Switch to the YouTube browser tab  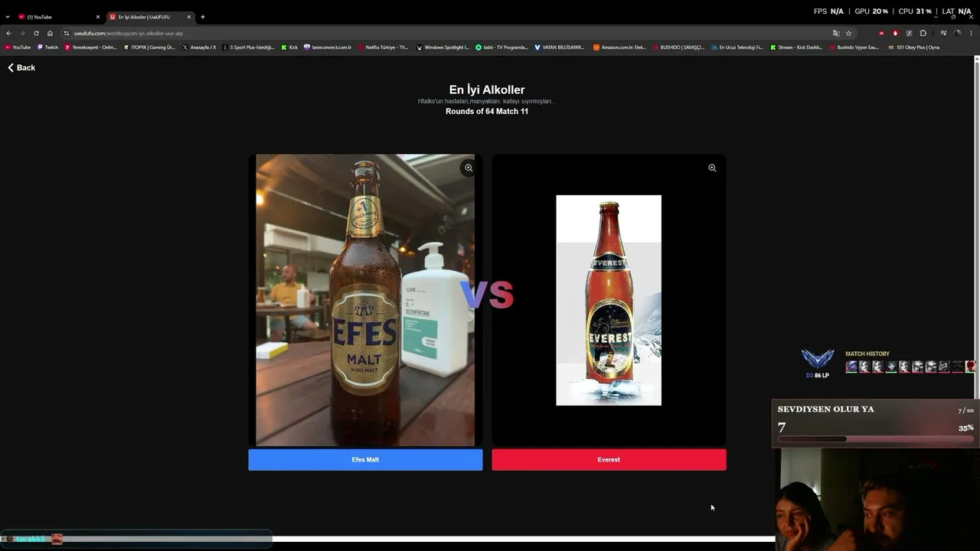point(59,17)
